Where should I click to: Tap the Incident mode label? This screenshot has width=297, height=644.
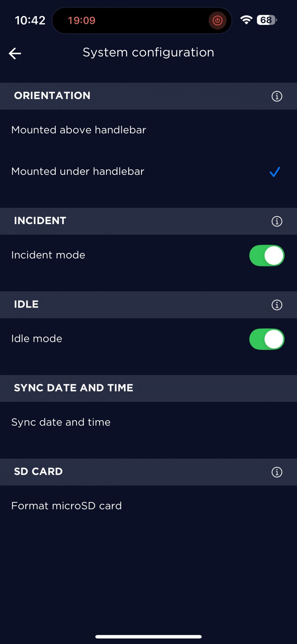[48, 255]
